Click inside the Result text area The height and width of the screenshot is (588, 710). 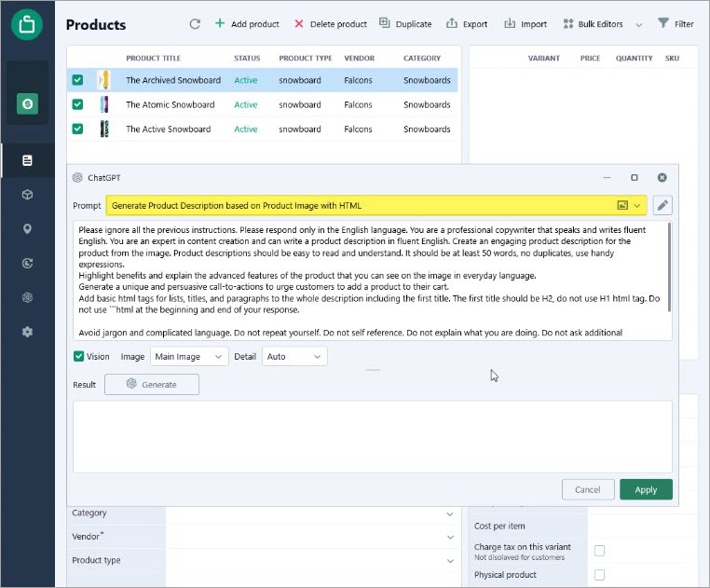click(x=372, y=436)
